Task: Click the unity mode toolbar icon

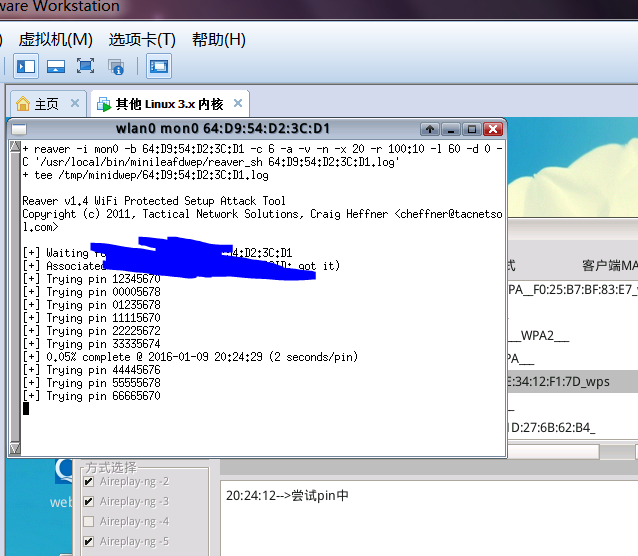Action: click(116, 67)
